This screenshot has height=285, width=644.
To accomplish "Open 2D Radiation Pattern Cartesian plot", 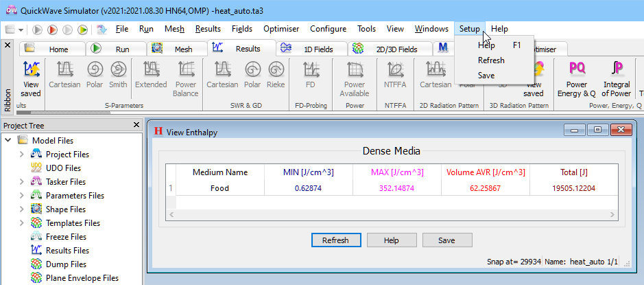I will click(436, 75).
